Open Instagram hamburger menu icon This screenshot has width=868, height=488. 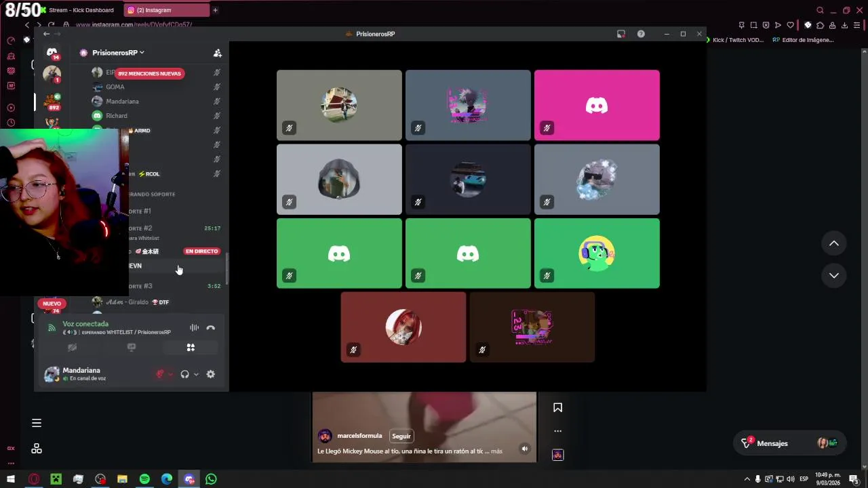point(37,423)
